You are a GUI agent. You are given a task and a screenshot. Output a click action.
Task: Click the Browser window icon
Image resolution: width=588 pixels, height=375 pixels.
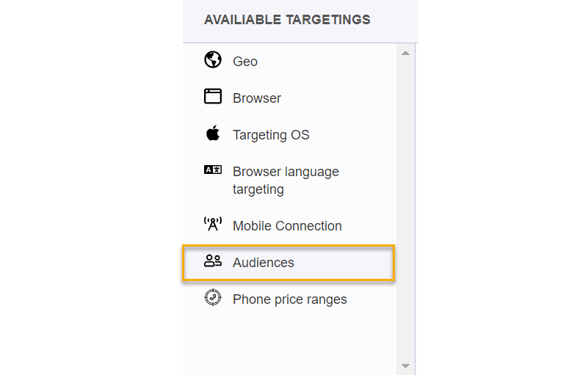213,96
